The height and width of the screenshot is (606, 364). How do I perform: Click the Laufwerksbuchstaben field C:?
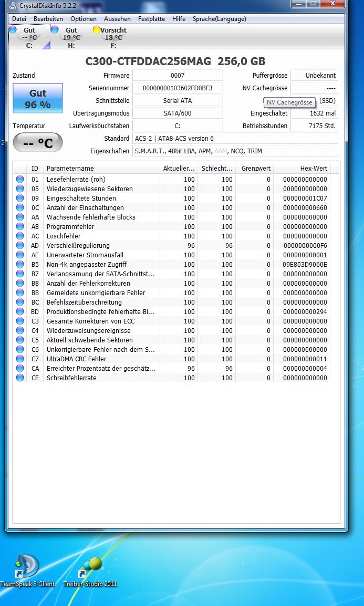tap(178, 126)
